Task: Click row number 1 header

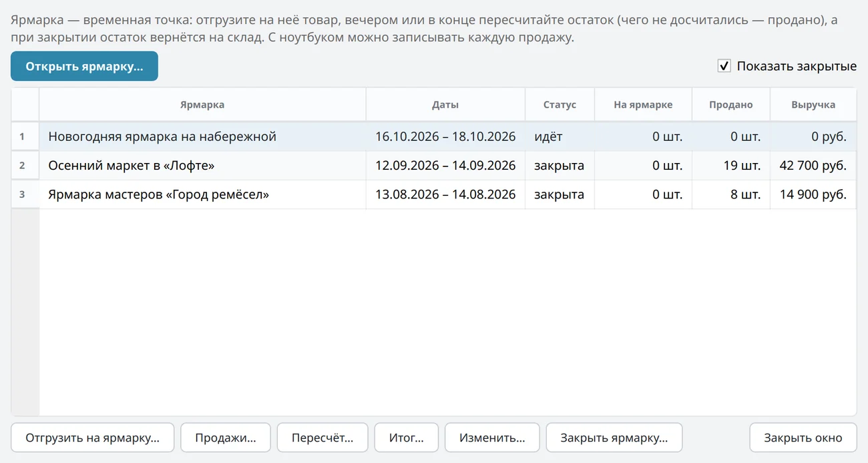Action: [25, 136]
